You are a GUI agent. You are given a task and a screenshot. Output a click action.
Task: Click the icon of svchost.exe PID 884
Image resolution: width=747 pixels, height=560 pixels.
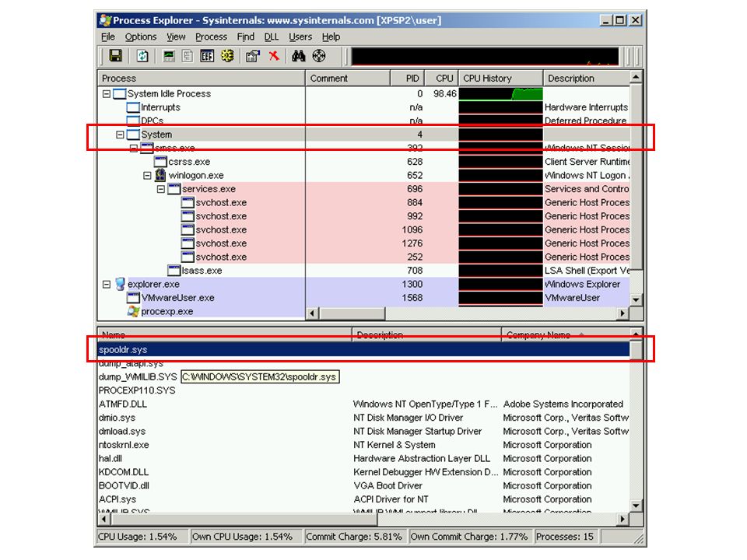188,202
